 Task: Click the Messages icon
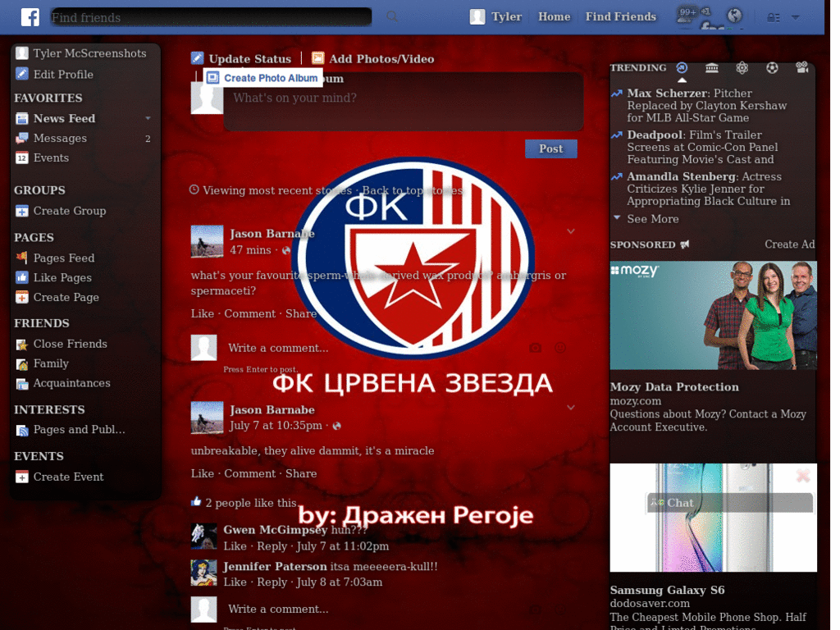point(22,138)
